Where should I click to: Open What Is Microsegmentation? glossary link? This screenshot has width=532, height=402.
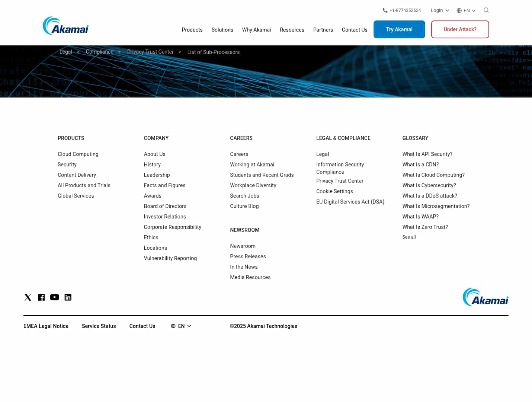click(436, 206)
